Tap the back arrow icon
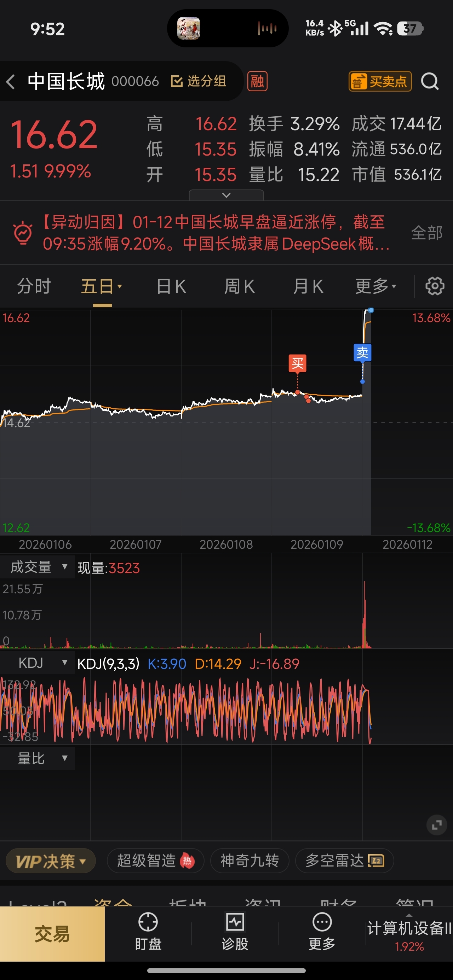Image resolution: width=453 pixels, height=980 pixels. click(x=11, y=81)
